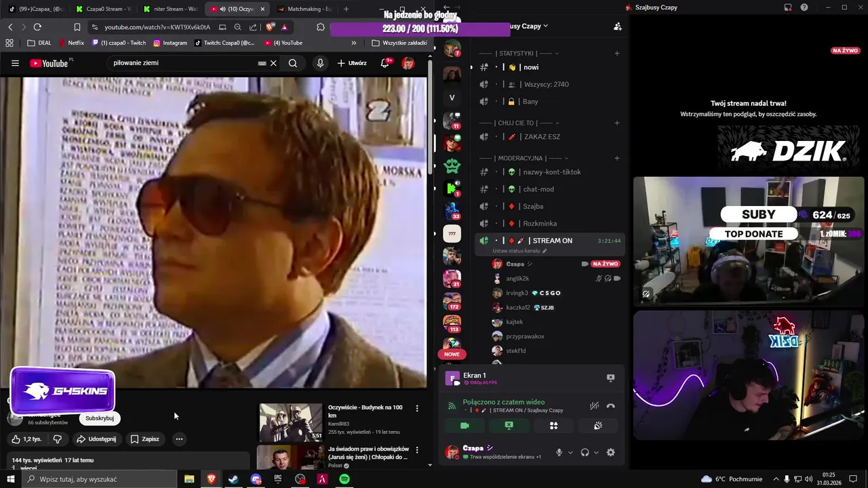Screen dimensions: 868x488
Task: Open a new browser tab
Action: click(347, 9)
